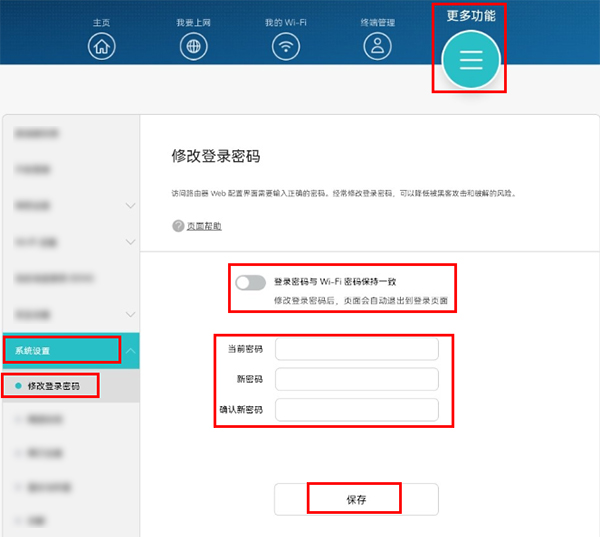The image size is (600, 537).
Task: Click the 修改登录密码后 logout notice text
Action: click(361, 300)
